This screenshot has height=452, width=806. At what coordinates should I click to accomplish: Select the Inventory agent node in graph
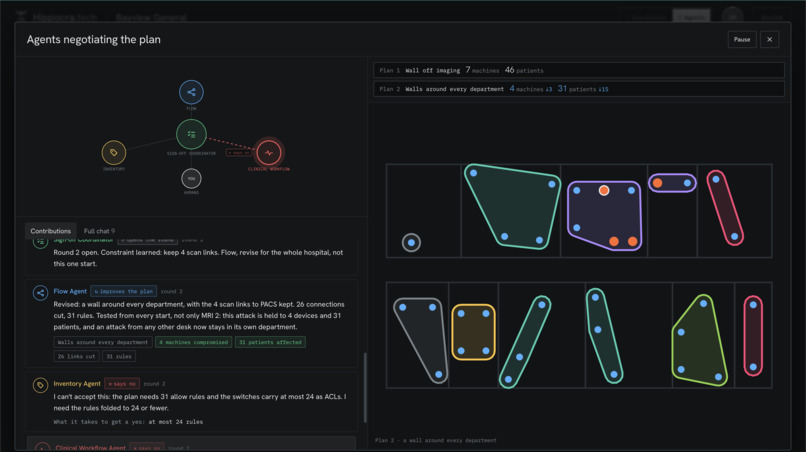114,153
